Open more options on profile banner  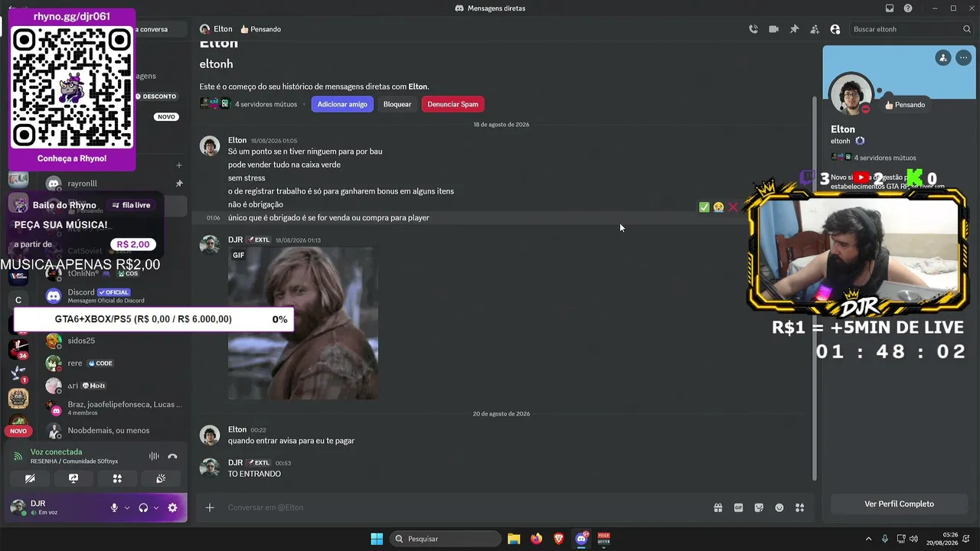[963, 57]
